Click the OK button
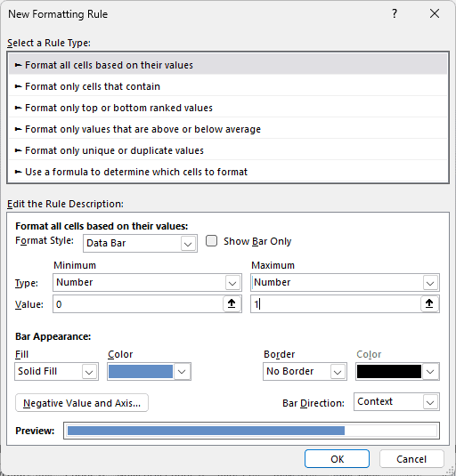The image size is (456, 476). coord(337,459)
